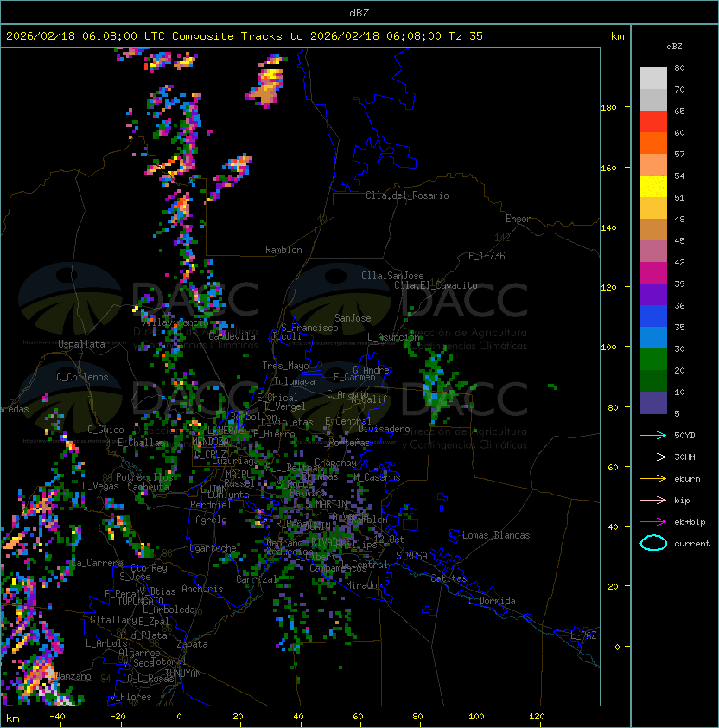This screenshot has width=719, height=728.
Task: Click the cyan 'current' ellipse legend symbol
Action: 653,543
